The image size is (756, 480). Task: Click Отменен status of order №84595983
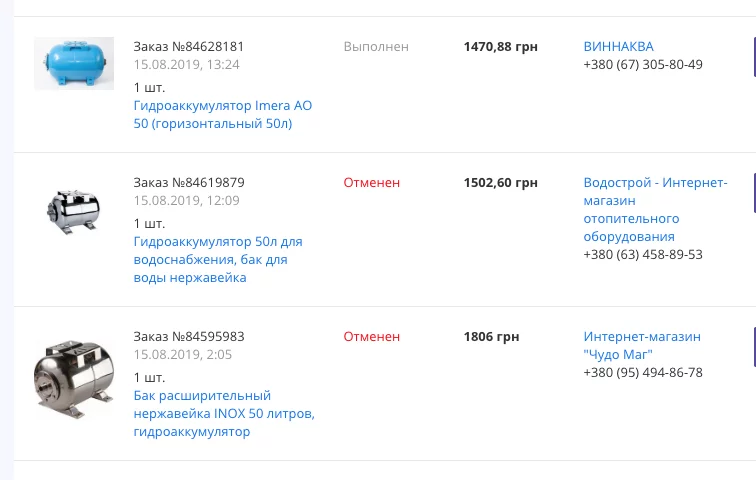(371, 336)
